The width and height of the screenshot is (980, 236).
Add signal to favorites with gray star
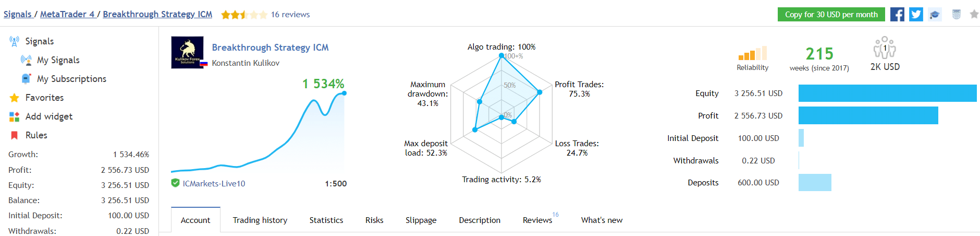pyautogui.click(x=974, y=15)
